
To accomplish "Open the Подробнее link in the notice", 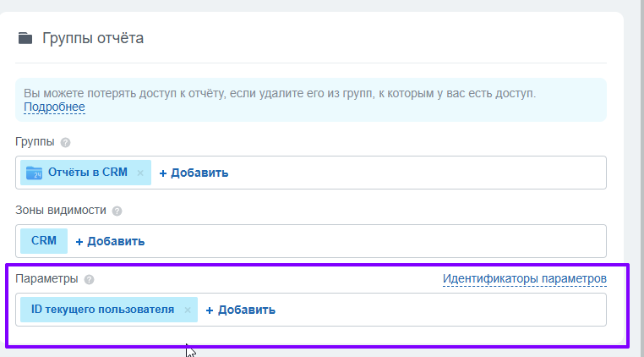I will 54,107.
